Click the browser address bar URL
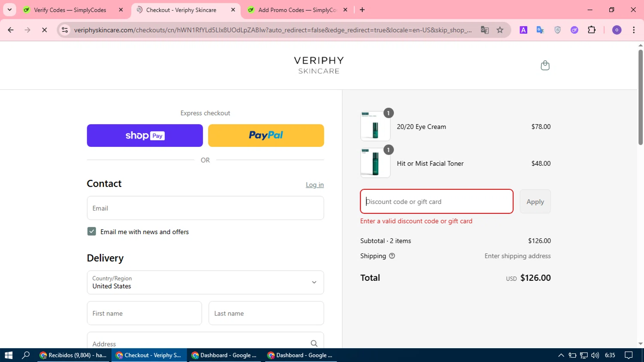This screenshot has width=644, height=362. [x=273, y=30]
